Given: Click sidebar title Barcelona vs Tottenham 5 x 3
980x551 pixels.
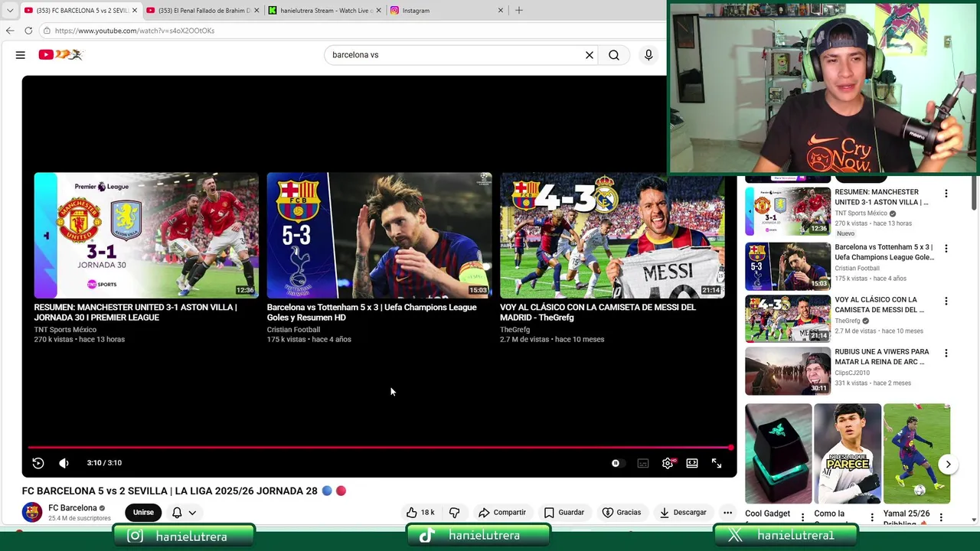Looking at the screenshot, I should 884,253.
